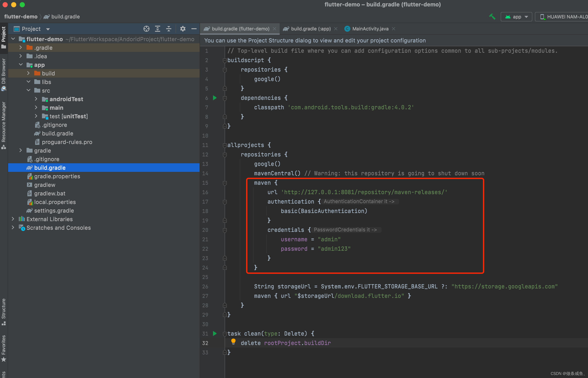Open the app run configuration dropdown
The height and width of the screenshot is (378, 588).
click(x=516, y=17)
